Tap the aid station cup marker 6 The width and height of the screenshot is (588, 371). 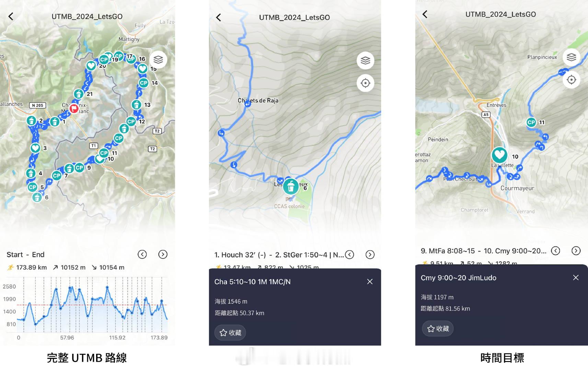point(291,187)
